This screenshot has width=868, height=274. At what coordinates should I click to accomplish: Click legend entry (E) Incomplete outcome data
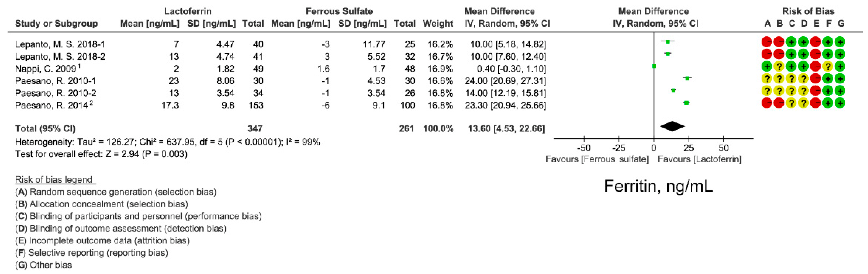[x=103, y=241]
